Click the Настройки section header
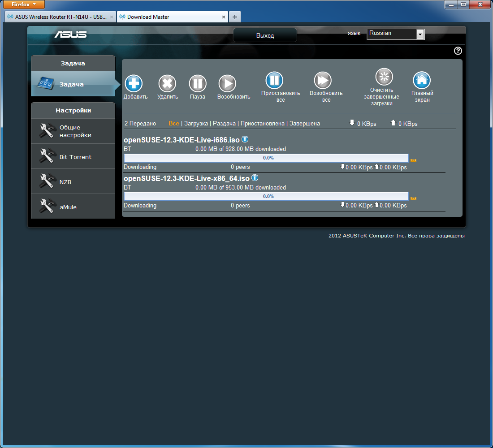The image size is (493, 448). point(73,111)
